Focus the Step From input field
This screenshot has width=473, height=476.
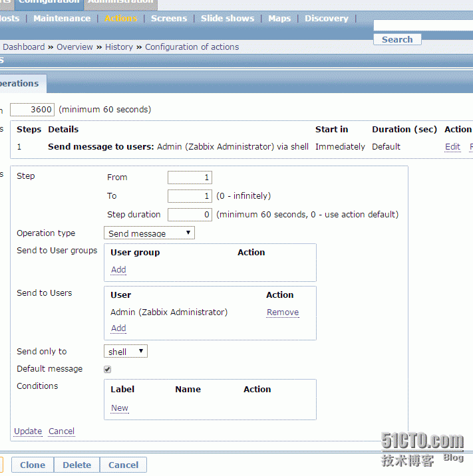(x=190, y=178)
